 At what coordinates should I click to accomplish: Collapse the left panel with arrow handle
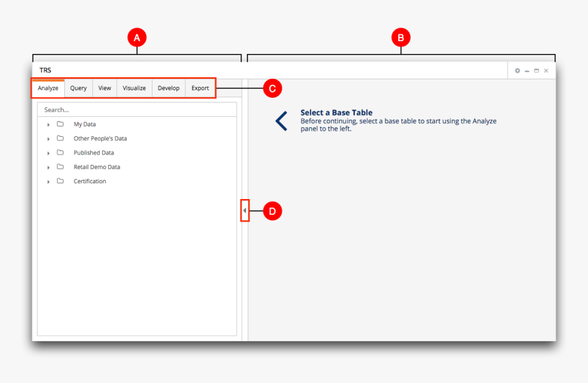point(245,211)
